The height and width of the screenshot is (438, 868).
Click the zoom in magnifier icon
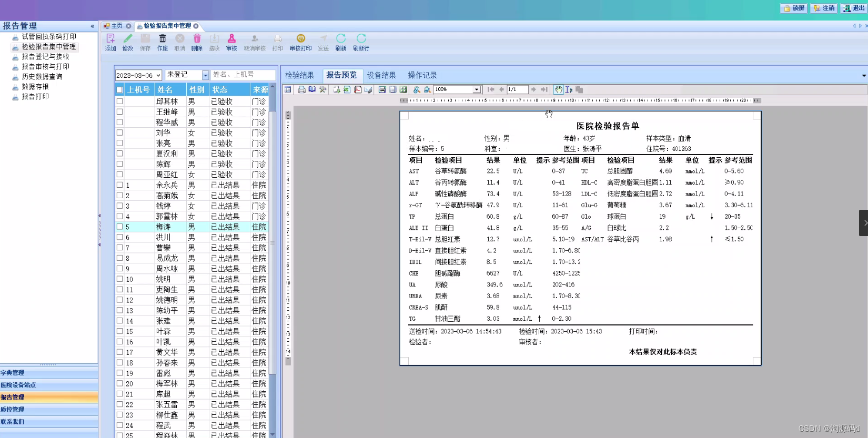pyautogui.click(x=417, y=90)
